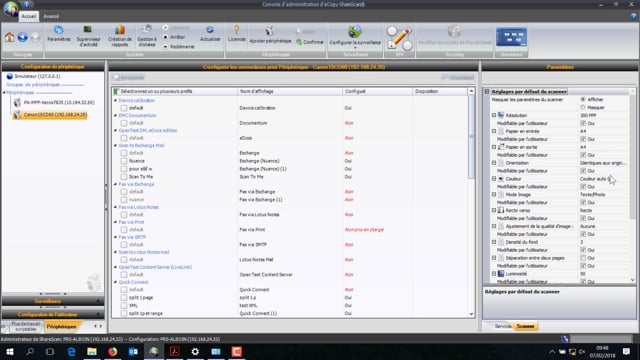Screen dimensions: 640x360
Task: Click the Arrêter service button
Action: tap(174, 37)
